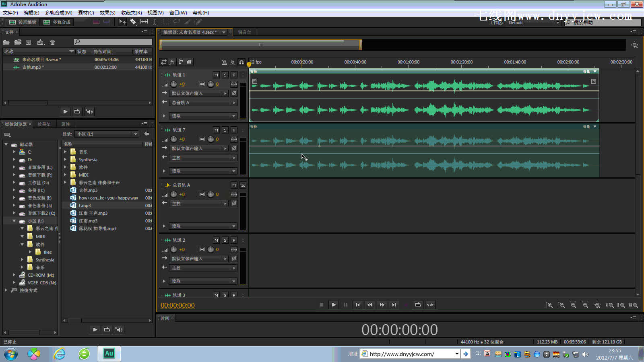
Task: Switch to 波形编辑 waveform view
Action: [x=23, y=22]
